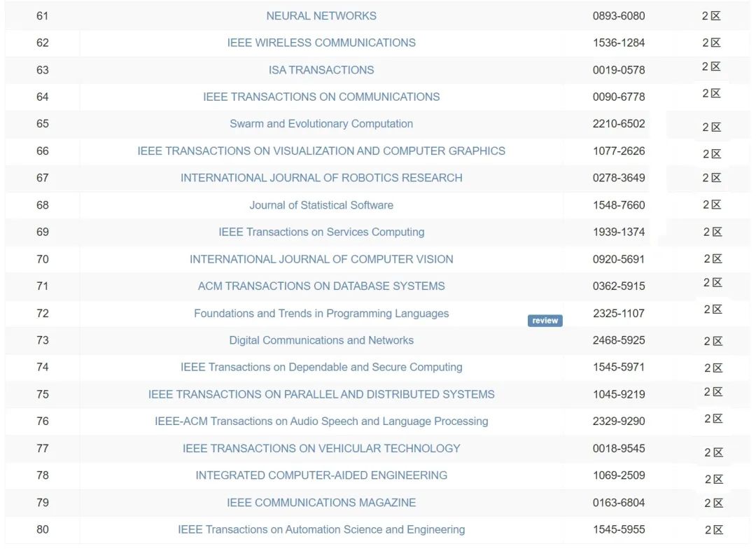Open IEEE Transactions on Services Computing
This screenshot has height=551, width=756.
tap(321, 232)
